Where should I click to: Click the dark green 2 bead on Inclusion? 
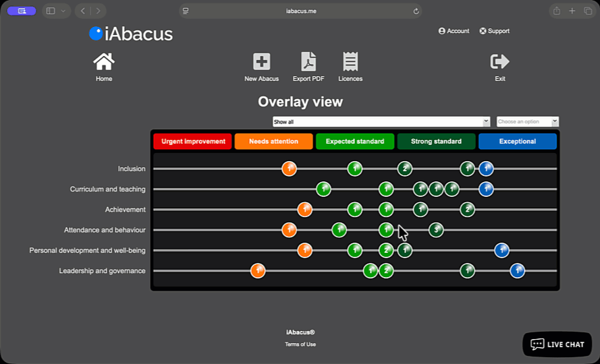pos(405,169)
